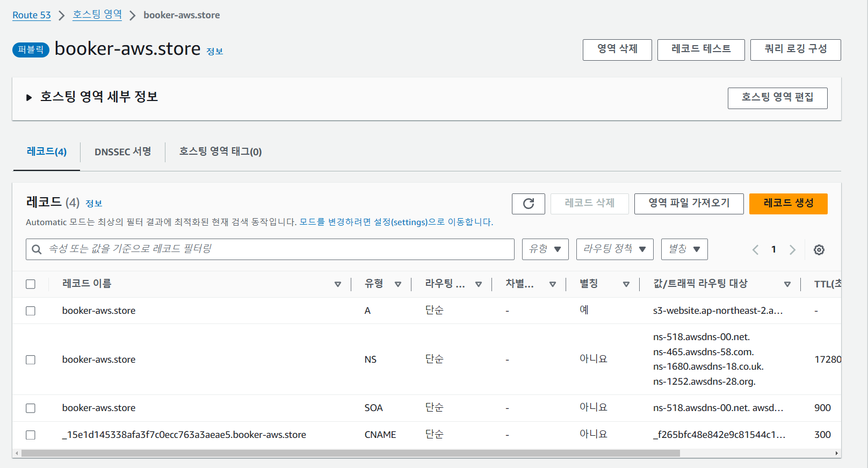Click the disabled 레코드 삭제 button
This screenshot has height=468, width=868.
(590, 204)
